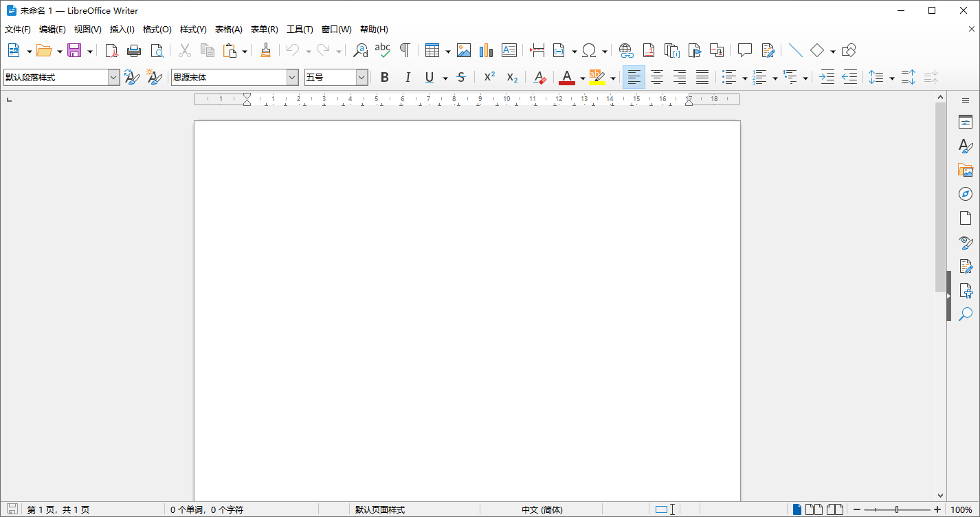Open the Gallery panel in the sidebar

(x=965, y=170)
